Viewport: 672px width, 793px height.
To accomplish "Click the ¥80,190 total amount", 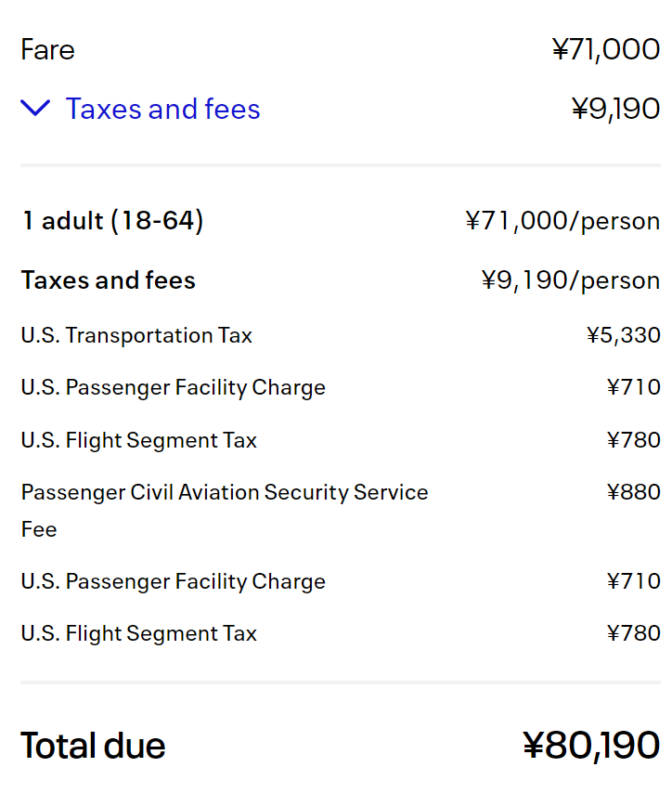I will (591, 746).
